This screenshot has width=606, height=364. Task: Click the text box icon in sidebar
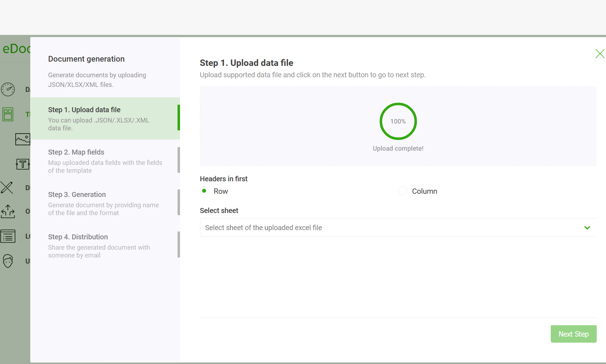[22, 164]
